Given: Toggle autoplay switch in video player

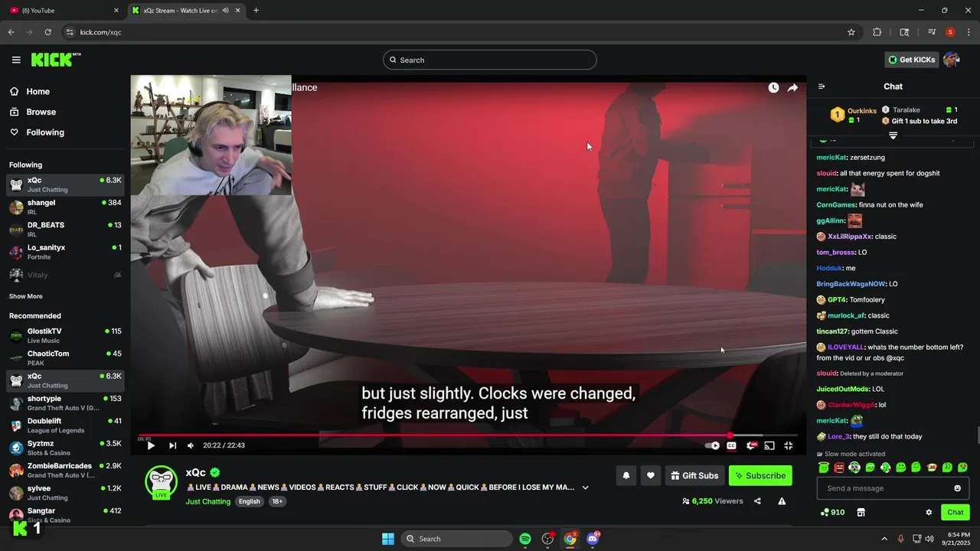Looking at the screenshot, I should coord(712,445).
